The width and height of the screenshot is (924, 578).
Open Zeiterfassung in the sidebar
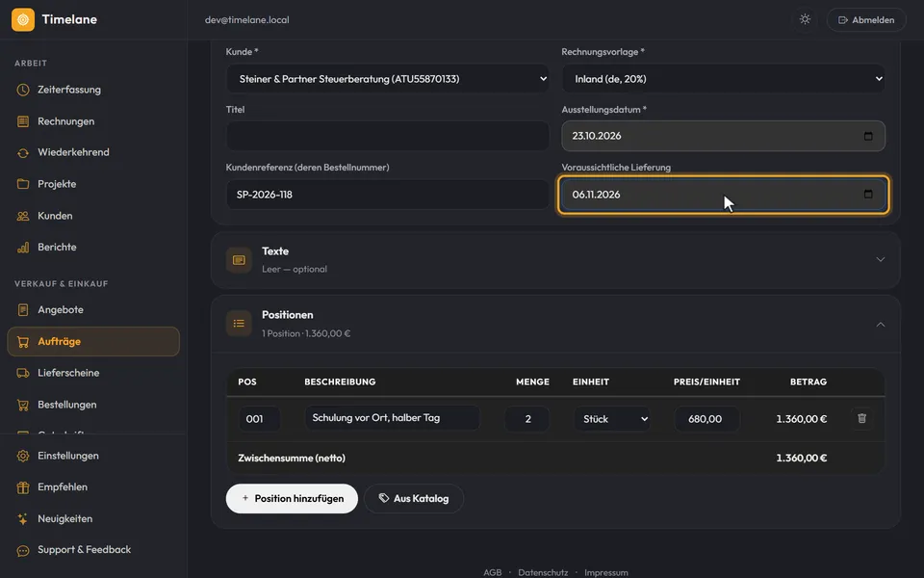(93, 90)
